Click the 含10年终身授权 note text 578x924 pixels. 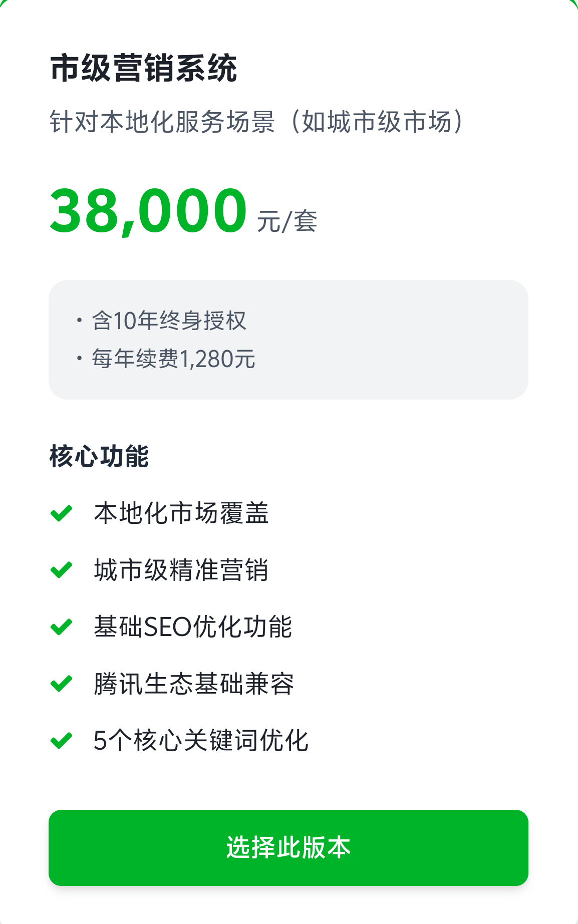169,321
